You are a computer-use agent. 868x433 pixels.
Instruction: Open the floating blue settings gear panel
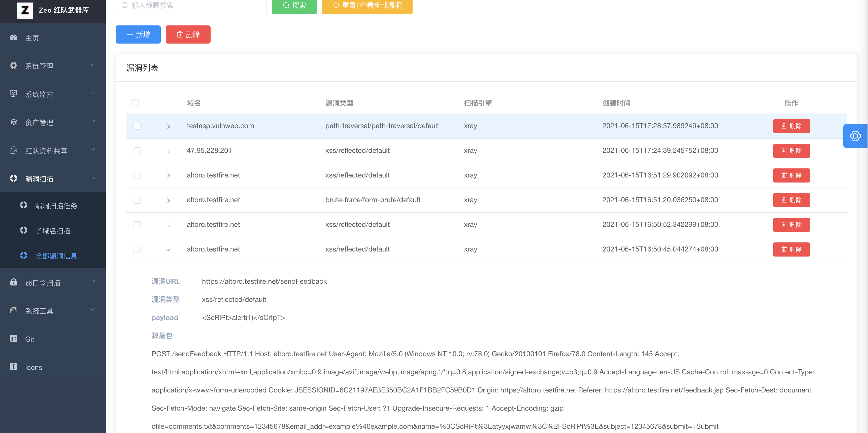click(855, 136)
